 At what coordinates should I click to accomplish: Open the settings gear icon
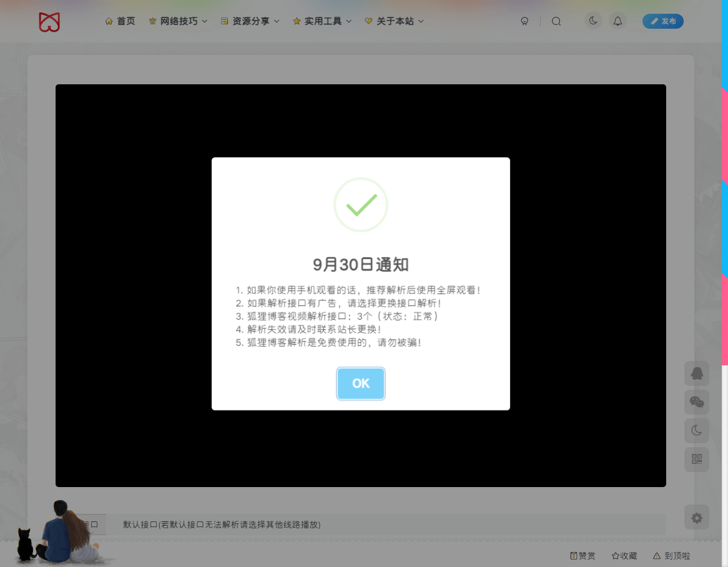[x=697, y=518]
